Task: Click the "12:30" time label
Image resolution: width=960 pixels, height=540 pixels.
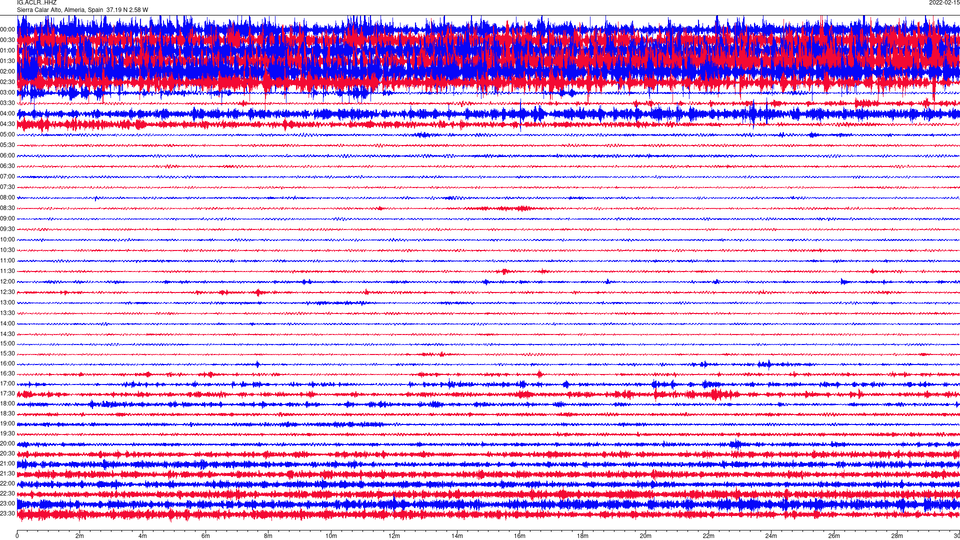Action: (x=7, y=292)
